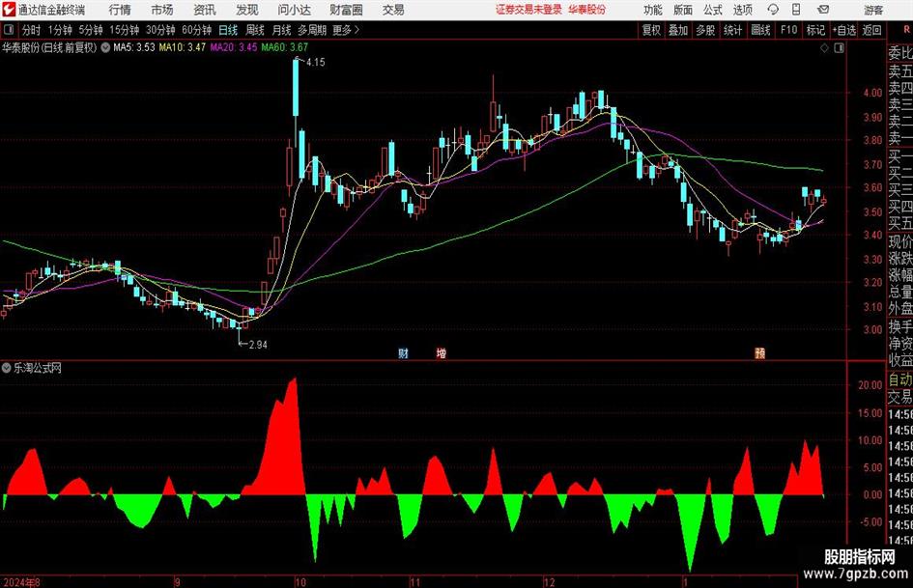Click the 复权 toolbar button
The image size is (913, 588).
point(651,30)
